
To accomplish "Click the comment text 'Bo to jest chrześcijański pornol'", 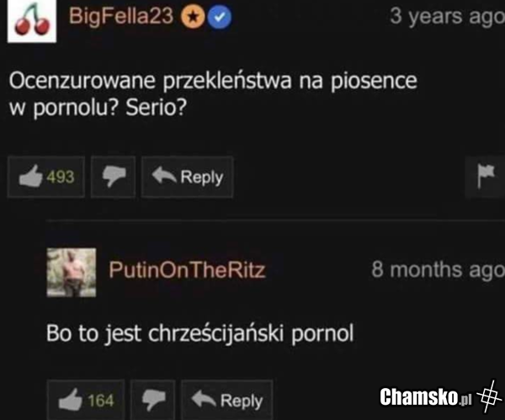I will click(200, 334).
